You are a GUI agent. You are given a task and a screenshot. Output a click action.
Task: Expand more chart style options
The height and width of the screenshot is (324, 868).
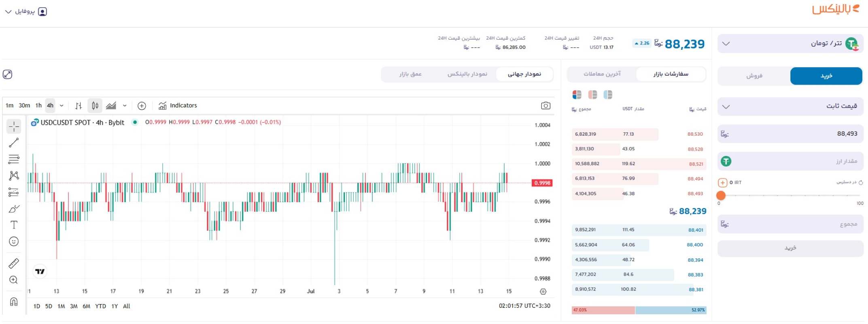tap(125, 106)
